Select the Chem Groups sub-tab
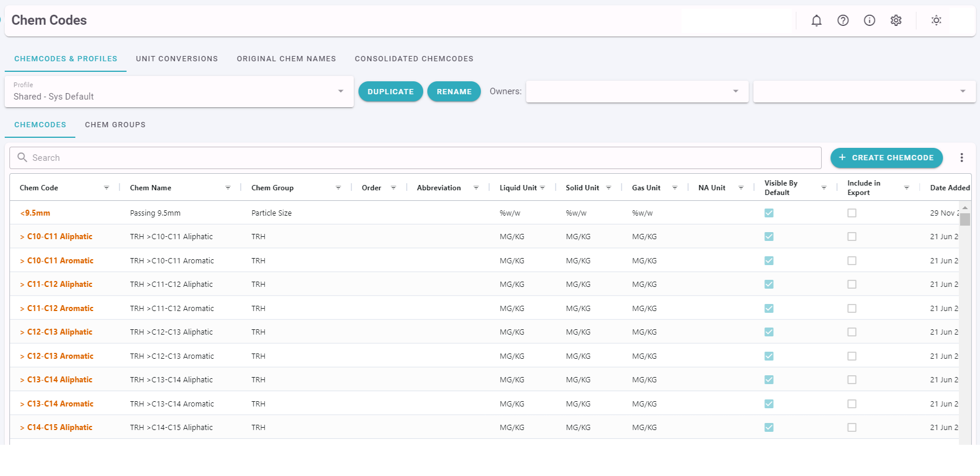 (115, 125)
